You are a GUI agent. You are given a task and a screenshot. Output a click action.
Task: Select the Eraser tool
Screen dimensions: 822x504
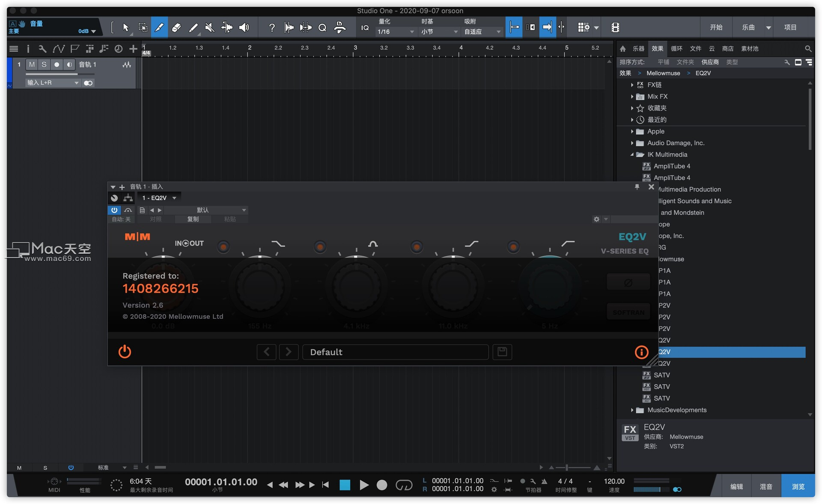point(176,28)
